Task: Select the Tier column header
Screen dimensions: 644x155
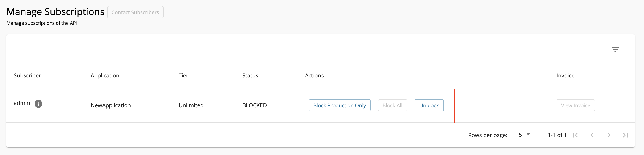Action: click(x=183, y=75)
